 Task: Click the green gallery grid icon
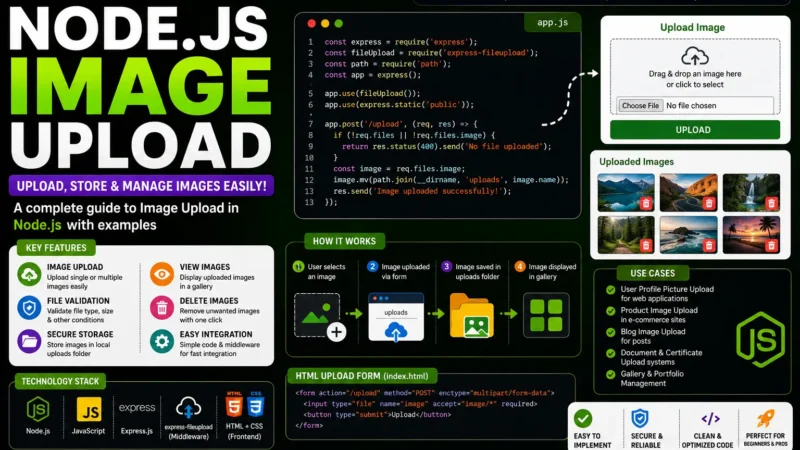546,315
